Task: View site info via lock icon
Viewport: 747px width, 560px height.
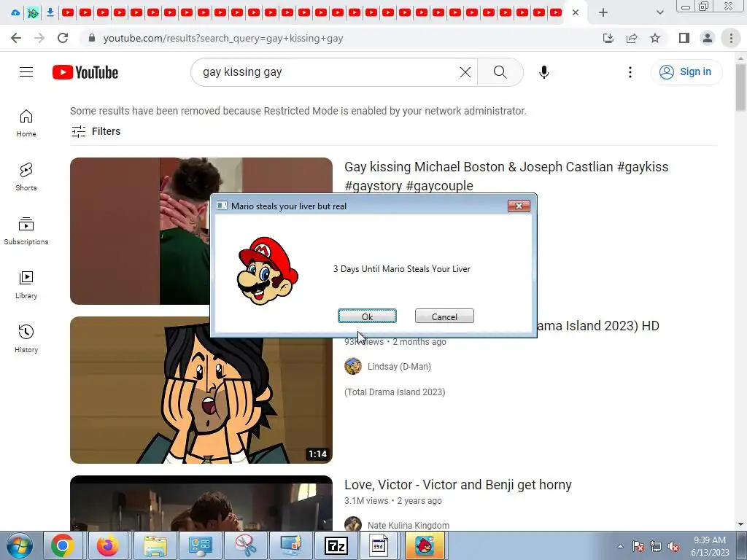Action: point(91,38)
